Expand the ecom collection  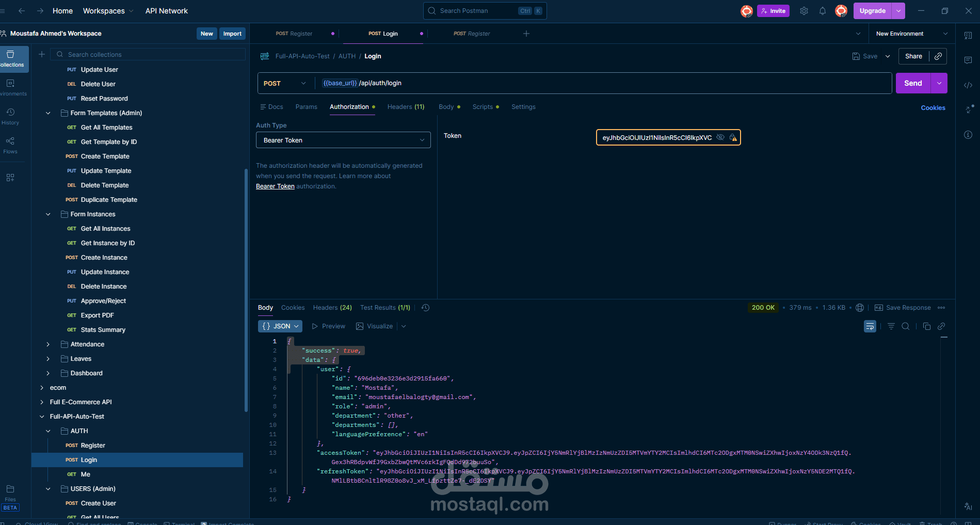tap(42, 388)
